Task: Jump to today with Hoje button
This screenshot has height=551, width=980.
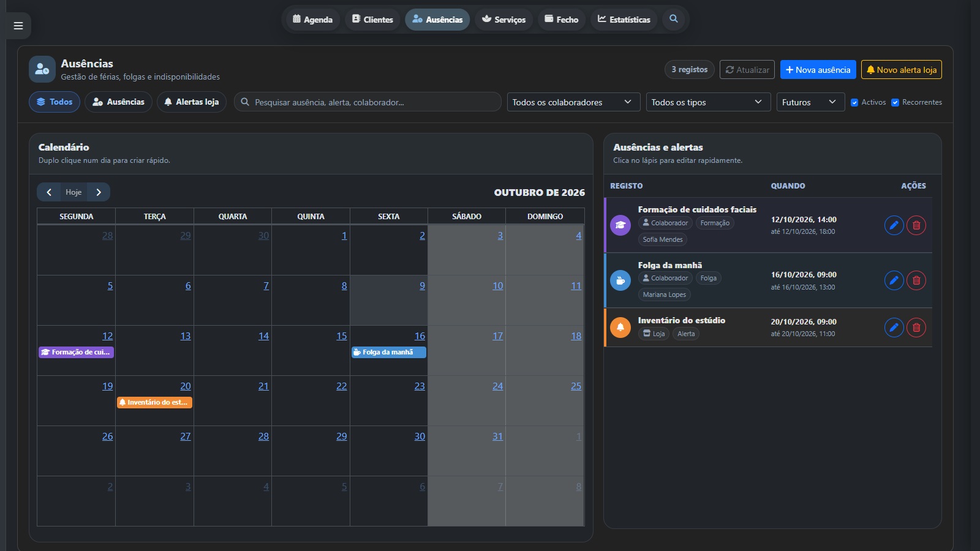Action: [73, 192]
